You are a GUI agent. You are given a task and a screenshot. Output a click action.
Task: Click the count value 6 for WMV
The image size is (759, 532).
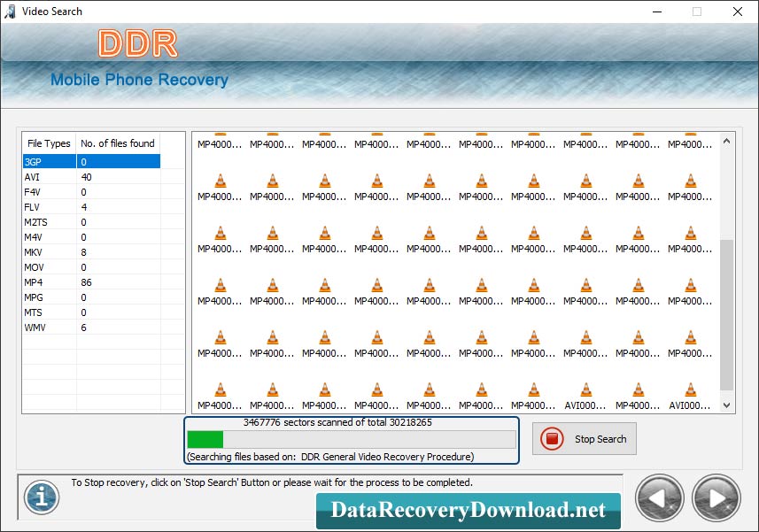point(84,328)
